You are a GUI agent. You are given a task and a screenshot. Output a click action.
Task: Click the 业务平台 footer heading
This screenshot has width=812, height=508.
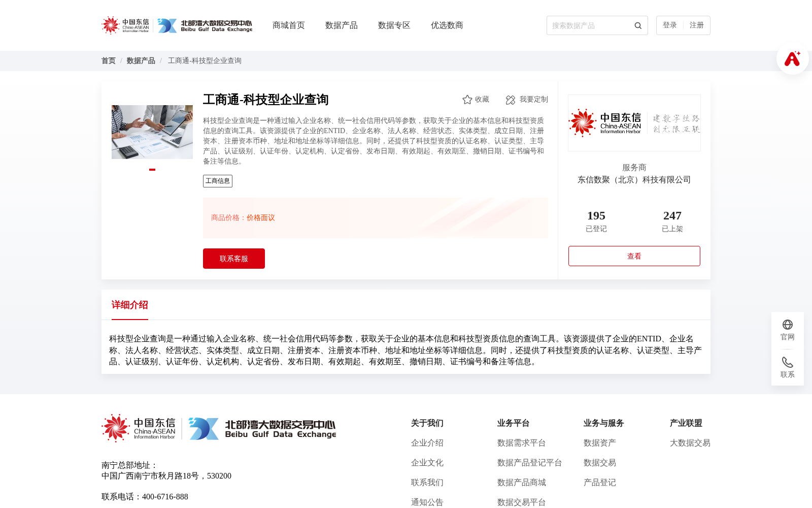[x=514, y=423]
